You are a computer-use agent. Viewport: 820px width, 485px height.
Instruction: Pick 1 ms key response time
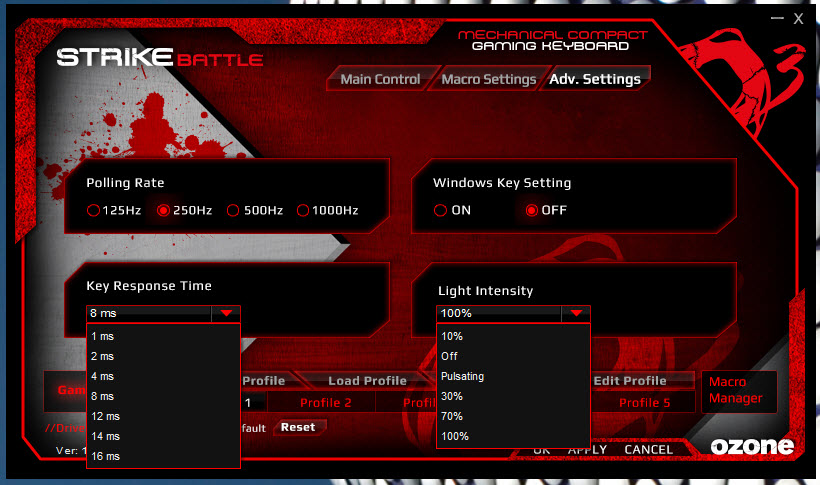click(x=163, y=336)
